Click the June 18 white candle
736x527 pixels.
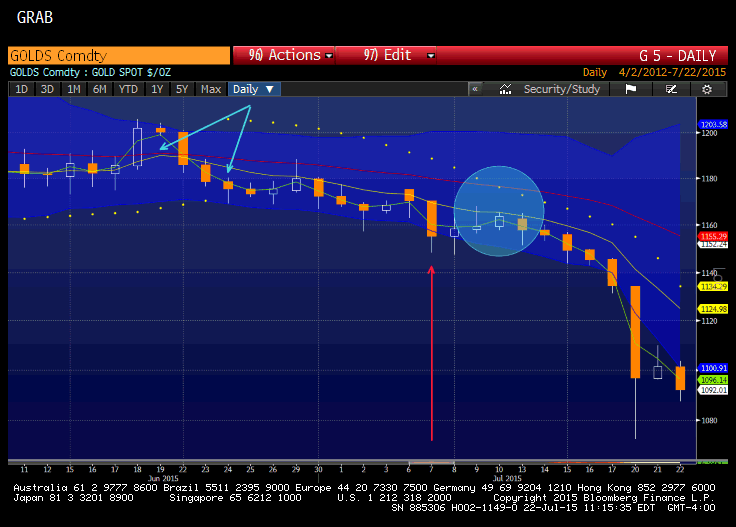[138, 146]
